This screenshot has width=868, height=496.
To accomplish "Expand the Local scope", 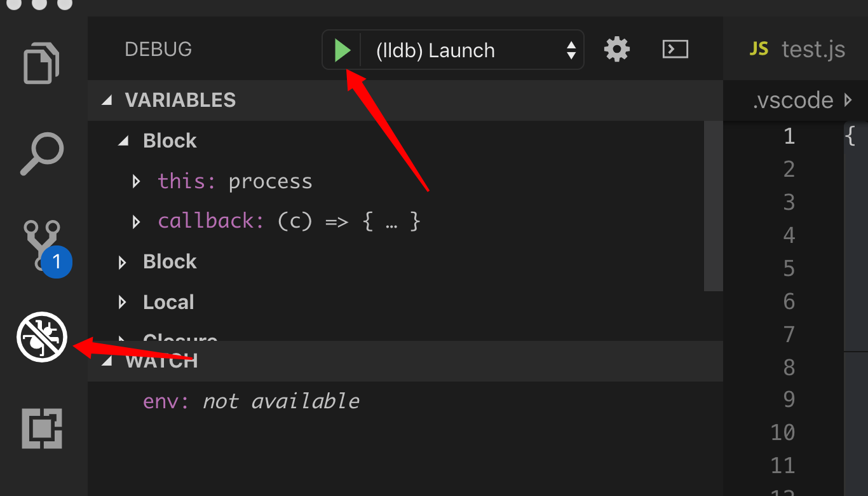I will pyautogui.click(x=123, y=302).
